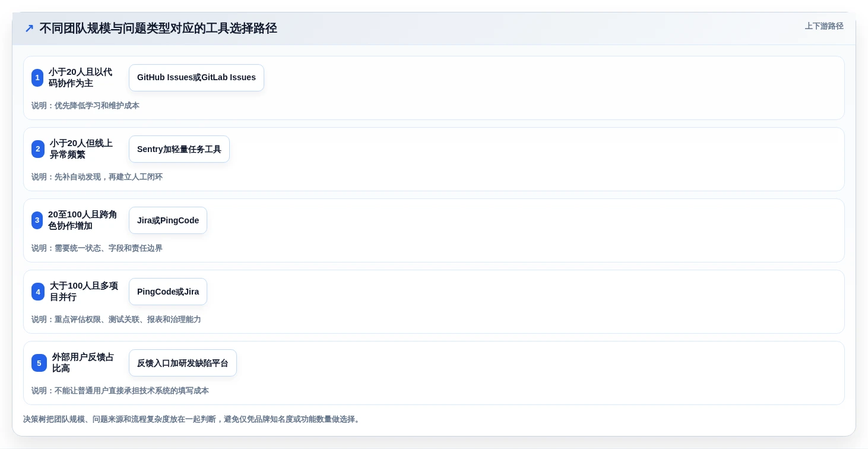Click the note about 重点评估权限、测试关联
Screen dimensions: 868x449
click(x=116, y=320)
